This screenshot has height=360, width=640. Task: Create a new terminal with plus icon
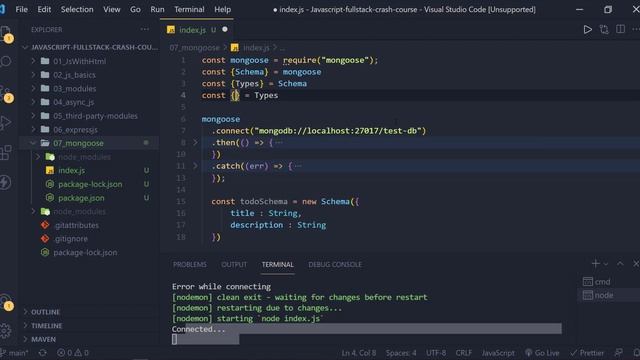click(595, 264)
